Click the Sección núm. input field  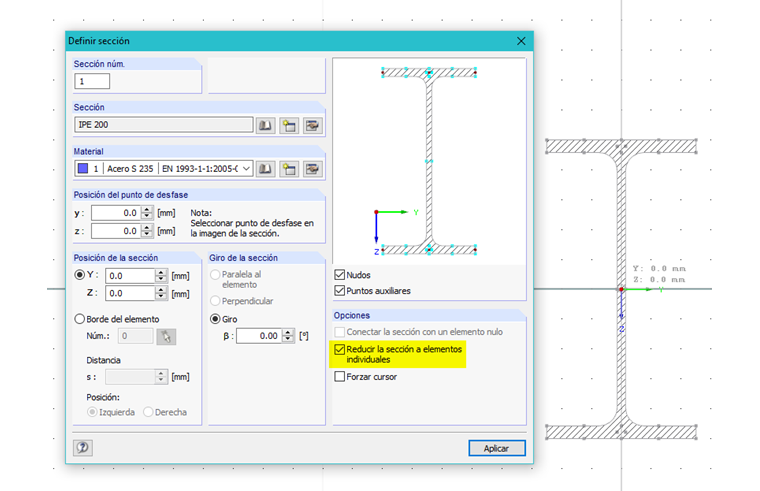92,81
